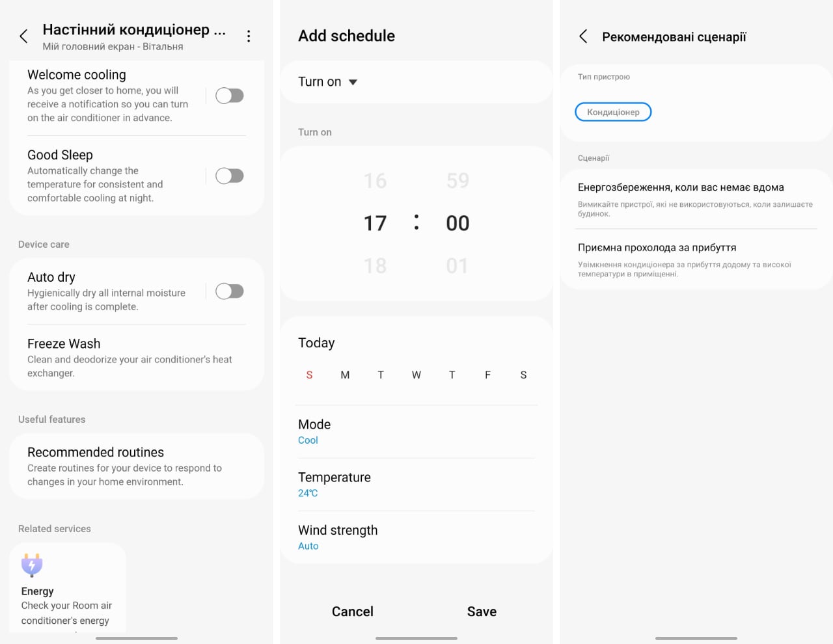The width and height of the screenshot is (833, 644).
Task: Cancel adding the schedule
Action: click(353, 611)
